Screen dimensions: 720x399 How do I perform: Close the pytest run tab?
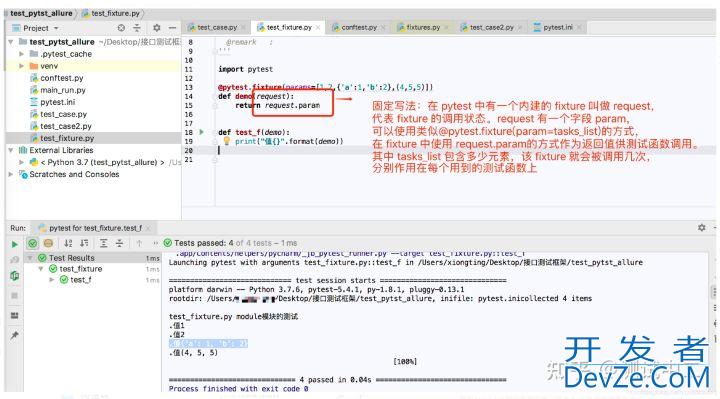click(148, 228)
